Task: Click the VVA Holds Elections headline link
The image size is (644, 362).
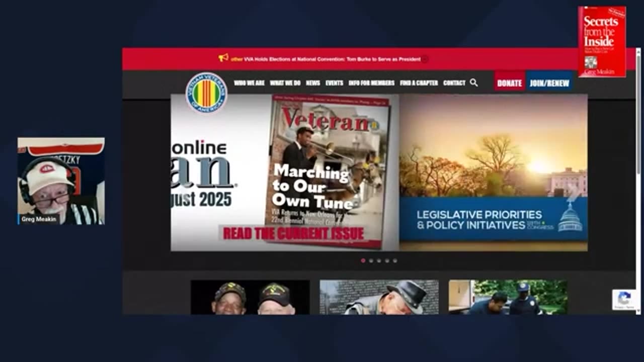Action: 332,59
